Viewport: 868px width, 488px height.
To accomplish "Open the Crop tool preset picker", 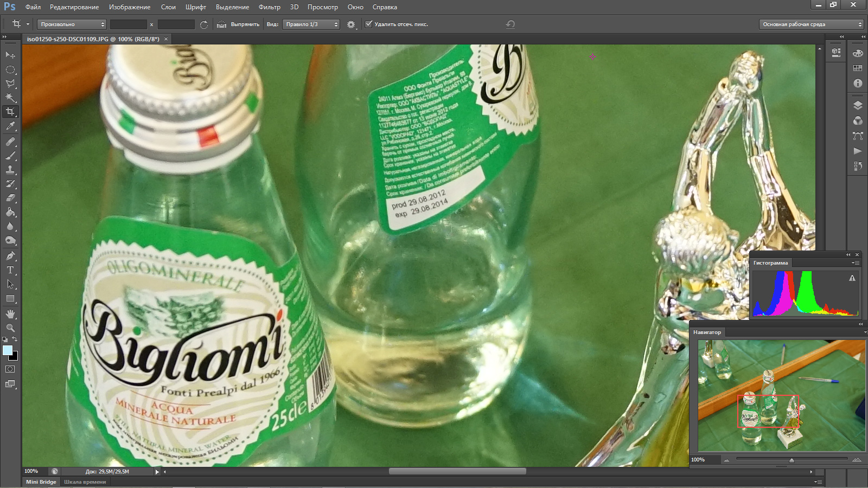I will (x=20, y=24).
